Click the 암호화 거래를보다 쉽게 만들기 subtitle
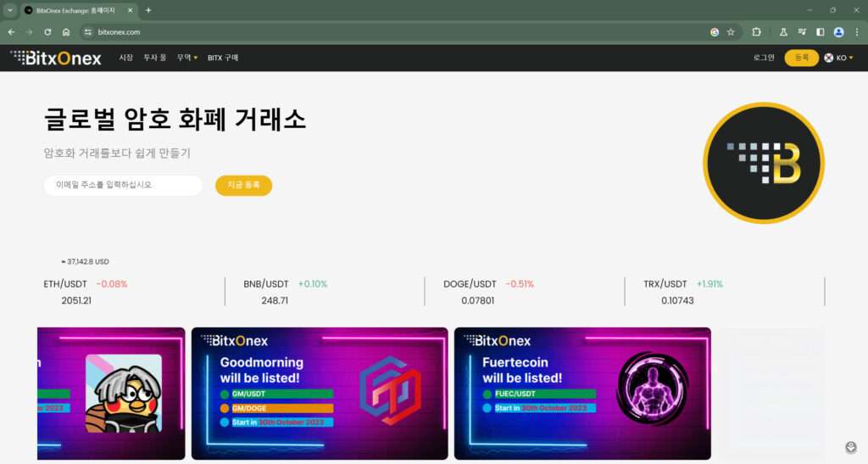 117,154
